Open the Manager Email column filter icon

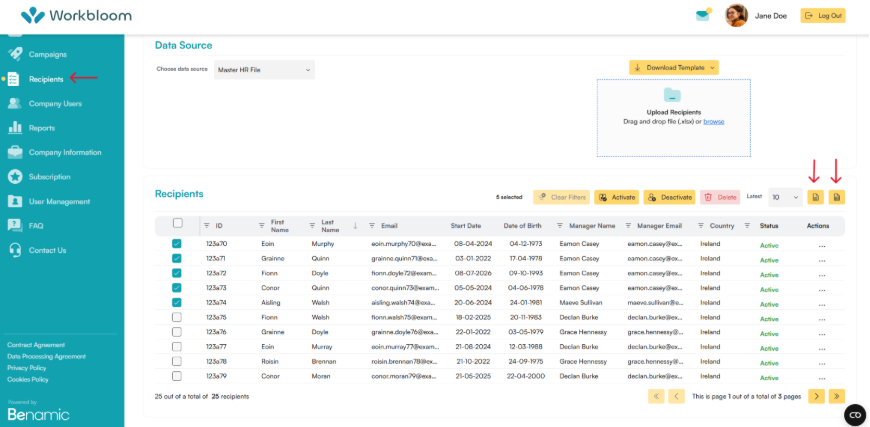[628, 226]
